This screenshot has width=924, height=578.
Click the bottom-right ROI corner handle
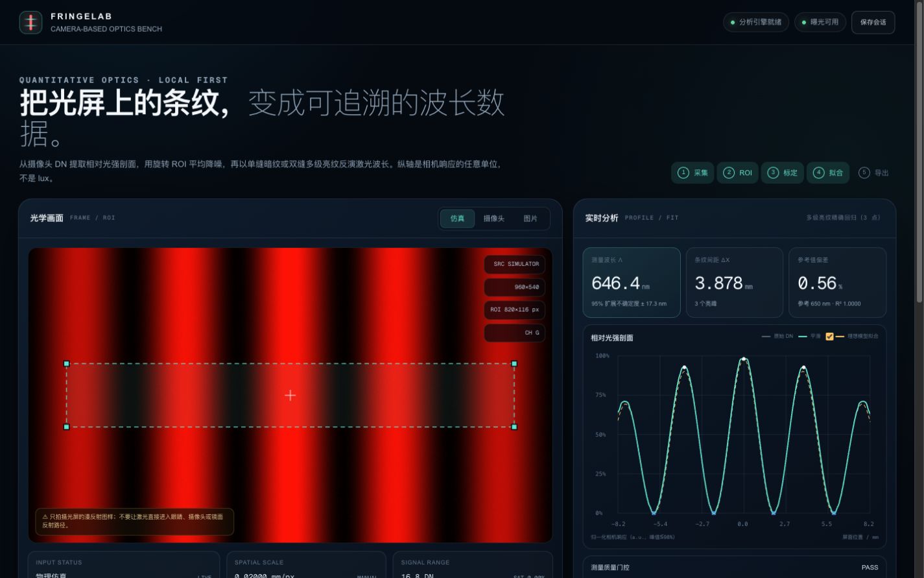pos(514,427)
